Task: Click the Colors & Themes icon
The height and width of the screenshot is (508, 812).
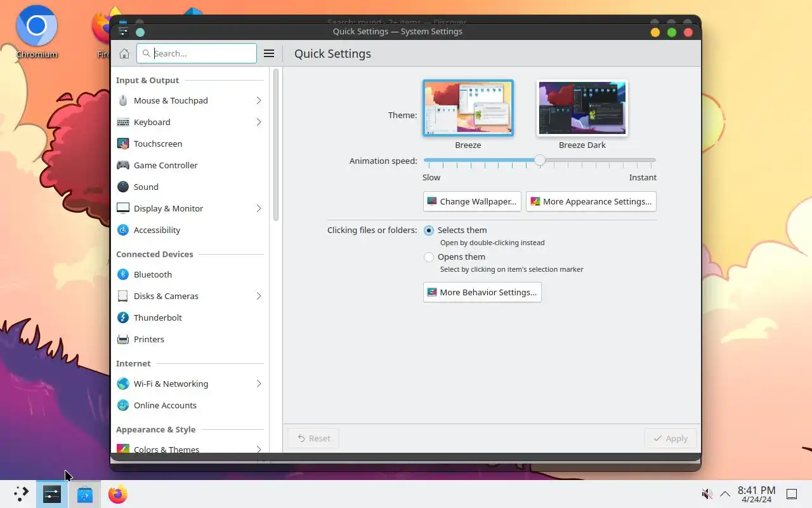Action: [x=123, y=449]
